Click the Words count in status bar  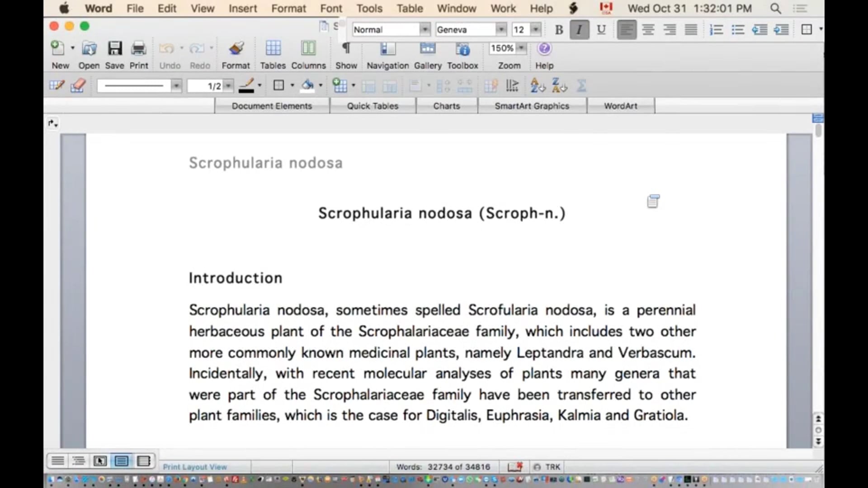click(443, 467)
